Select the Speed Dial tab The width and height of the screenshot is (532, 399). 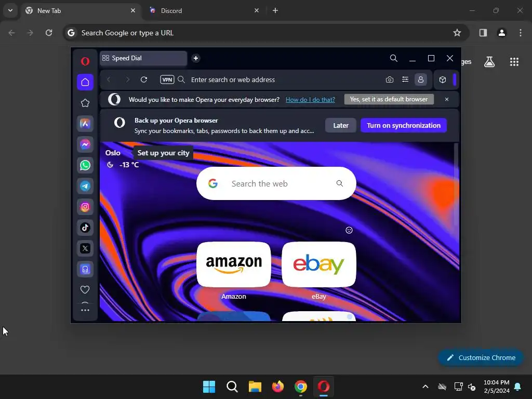point(143,58)
